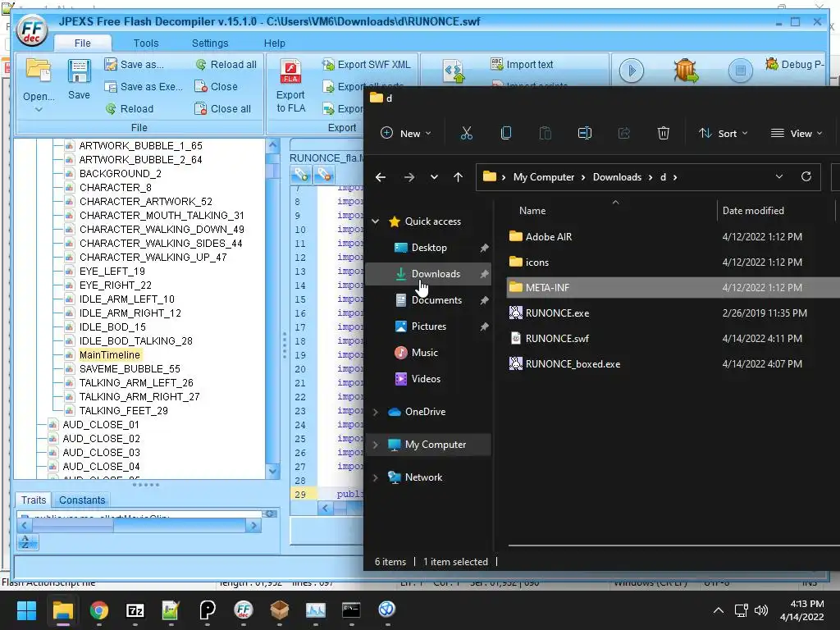Select Pictures in Quick access
Viewport: 840px width, 630px height.
coord(428,326)
